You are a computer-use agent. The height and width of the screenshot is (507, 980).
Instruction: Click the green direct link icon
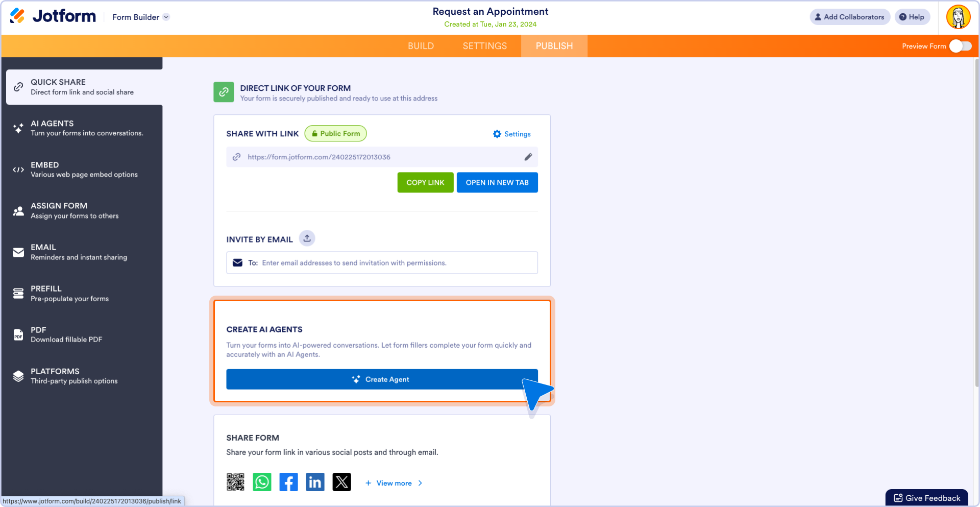(224, 92)
